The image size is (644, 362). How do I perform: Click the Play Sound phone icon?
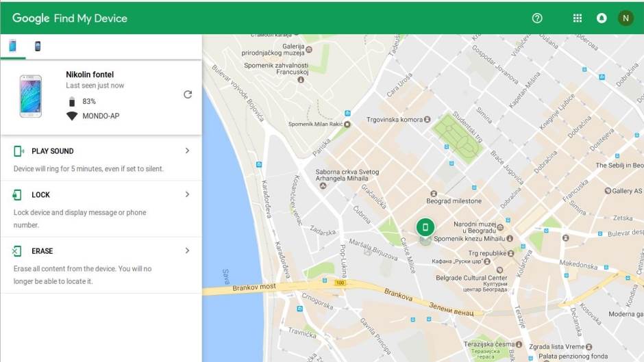[x=18, y=151]
